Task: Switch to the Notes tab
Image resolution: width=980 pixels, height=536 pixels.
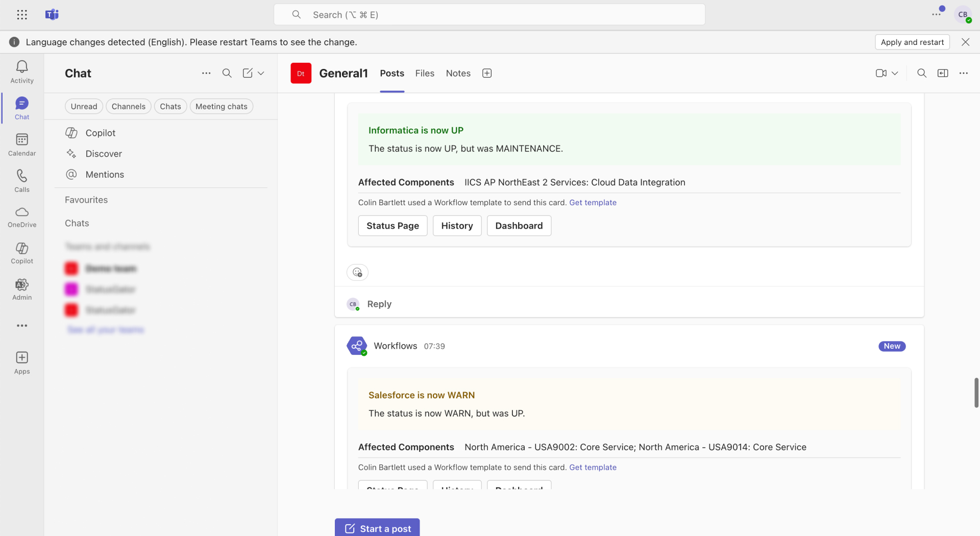Action: coord(458,73)
